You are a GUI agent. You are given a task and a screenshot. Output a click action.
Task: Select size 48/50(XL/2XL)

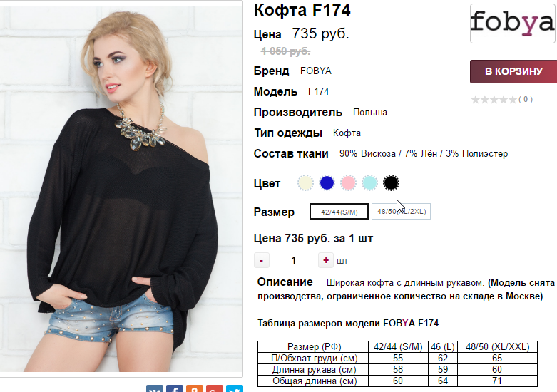click(401, 212)
